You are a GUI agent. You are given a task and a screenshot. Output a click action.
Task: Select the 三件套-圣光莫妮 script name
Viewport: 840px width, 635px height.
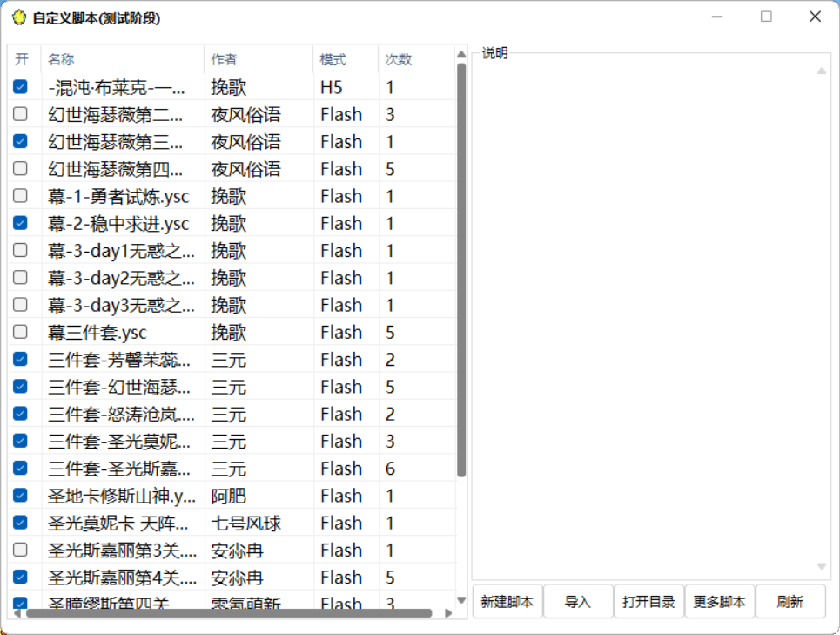[x=119, y=441]
